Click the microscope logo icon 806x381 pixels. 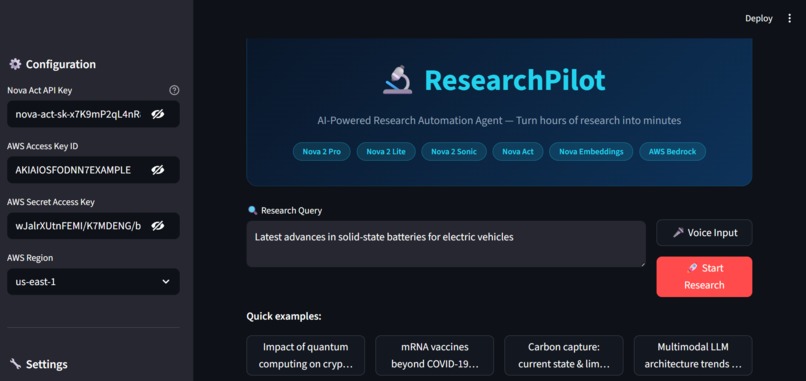tap(398, 80)
